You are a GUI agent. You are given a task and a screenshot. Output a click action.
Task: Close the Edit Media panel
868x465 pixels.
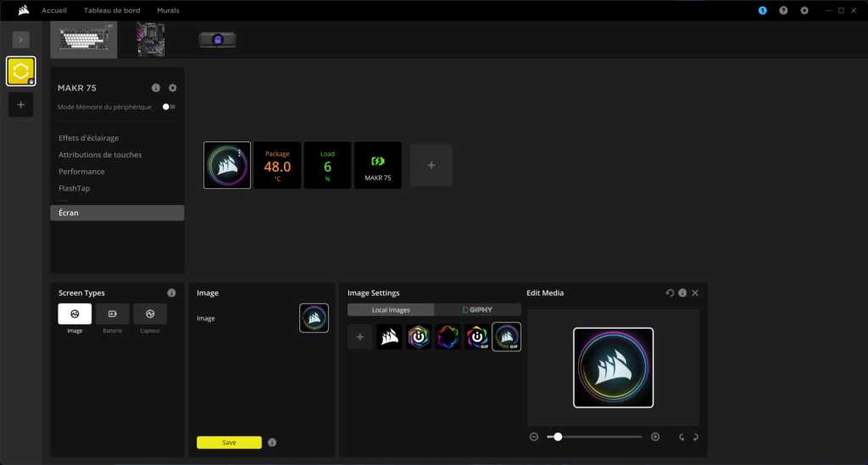[695, 293]
